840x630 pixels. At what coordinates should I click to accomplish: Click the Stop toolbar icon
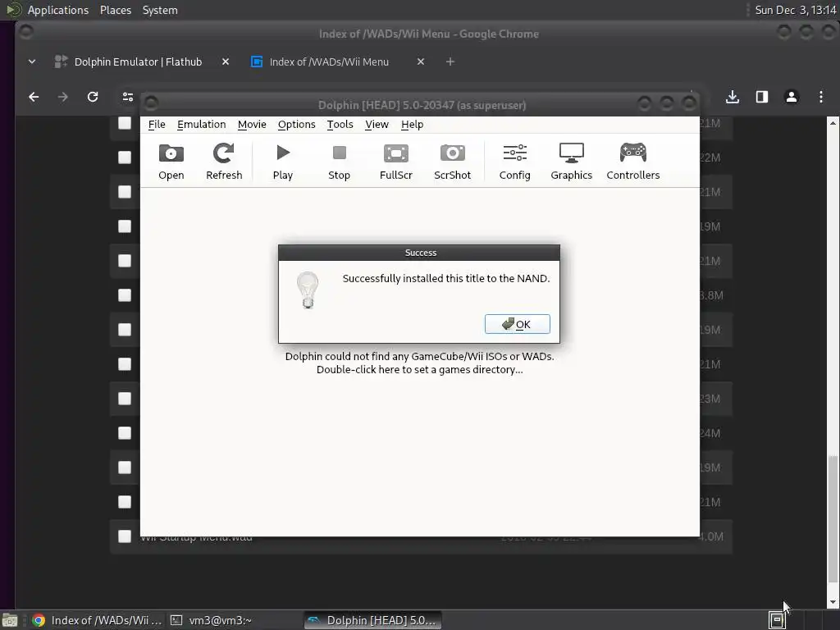pos(339,162)
